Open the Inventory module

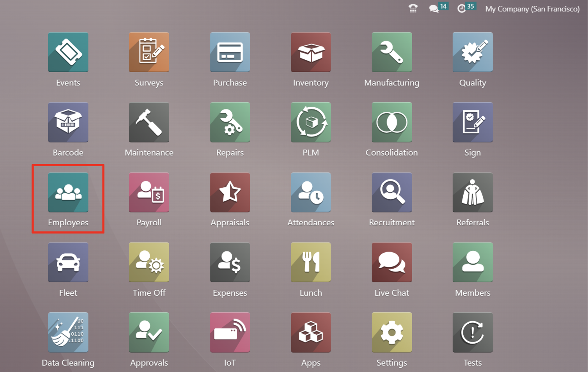coord(310,52)
